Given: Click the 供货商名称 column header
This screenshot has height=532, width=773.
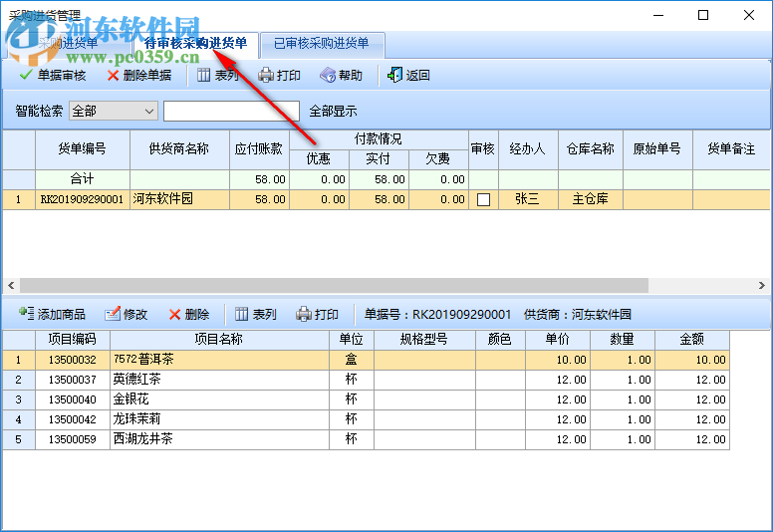Looking at the screenshot, I should 179,149.
